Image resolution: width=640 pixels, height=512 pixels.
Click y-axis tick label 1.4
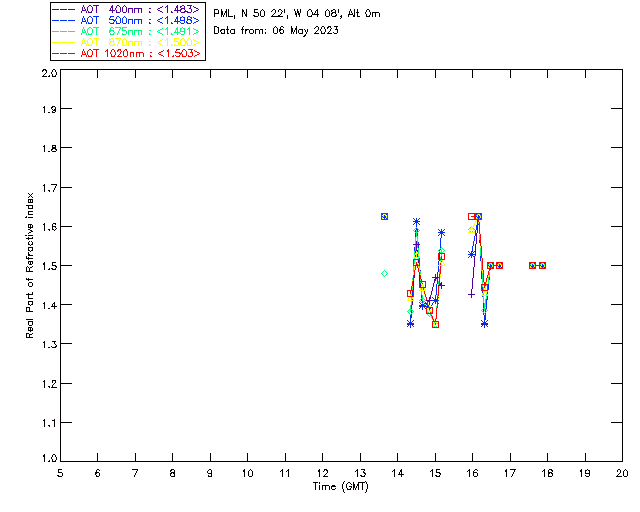[x=49, y=305]
